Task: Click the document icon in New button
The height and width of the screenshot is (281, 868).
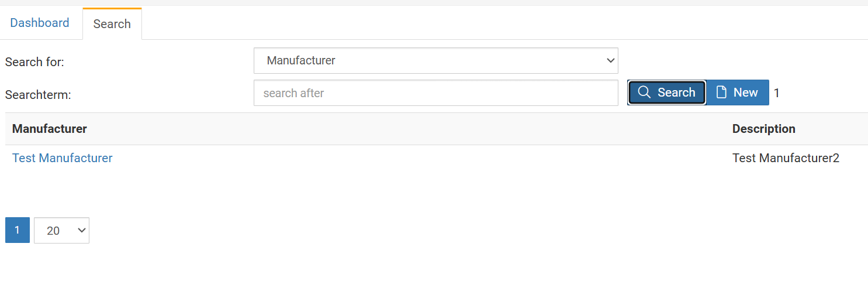Action: (x=722, y=92)
